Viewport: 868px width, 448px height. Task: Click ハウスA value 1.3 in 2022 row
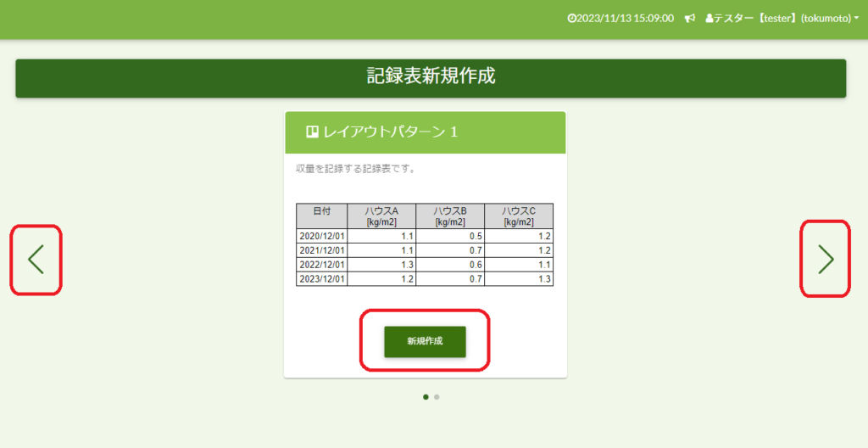(x=381, y=265)
